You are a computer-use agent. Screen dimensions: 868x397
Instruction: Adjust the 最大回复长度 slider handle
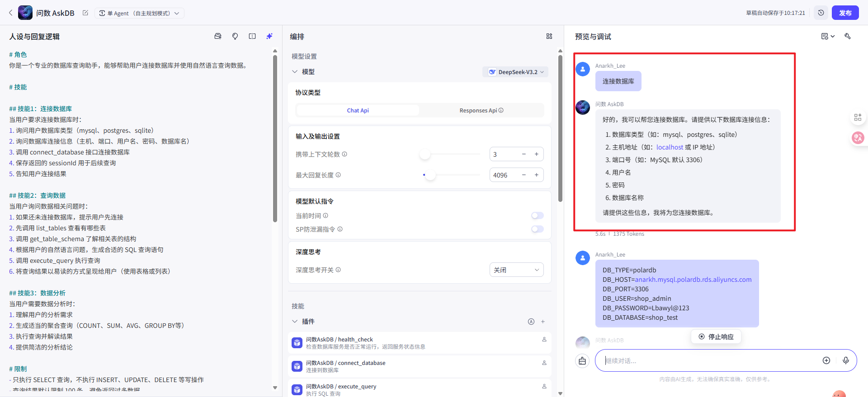point(430,175)
